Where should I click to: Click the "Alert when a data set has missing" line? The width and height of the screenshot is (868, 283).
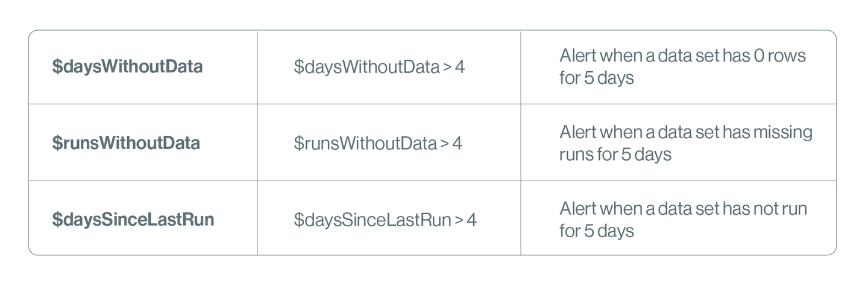686,132
